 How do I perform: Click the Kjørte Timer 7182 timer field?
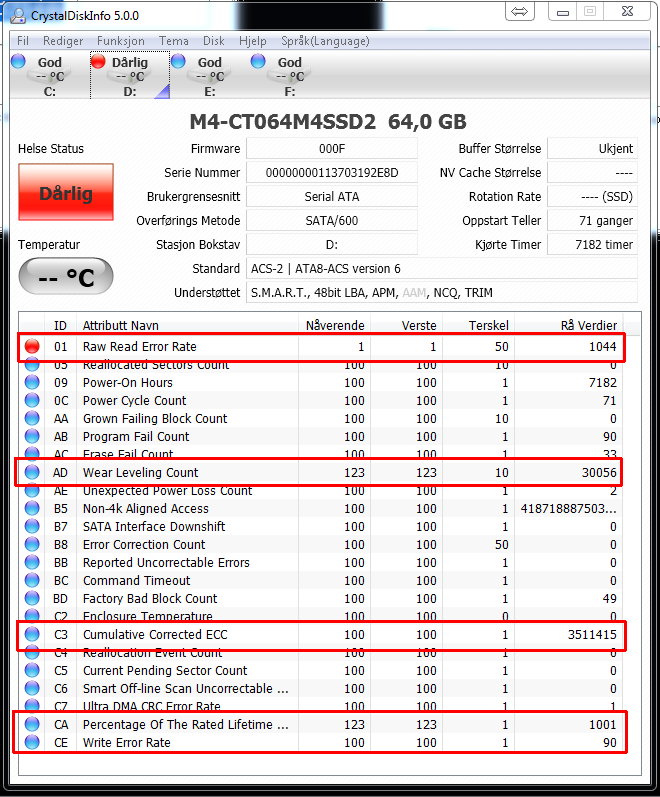click(592, 244)
